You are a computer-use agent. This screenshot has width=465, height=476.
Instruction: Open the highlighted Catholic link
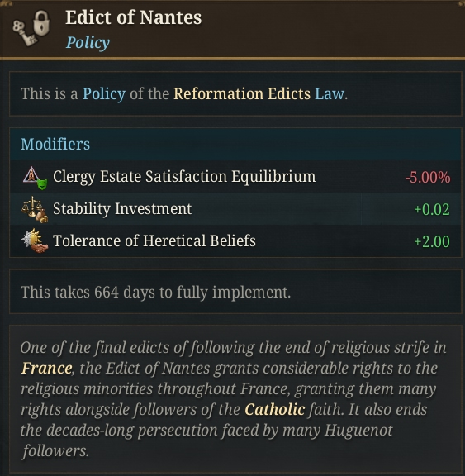[275, 410]
